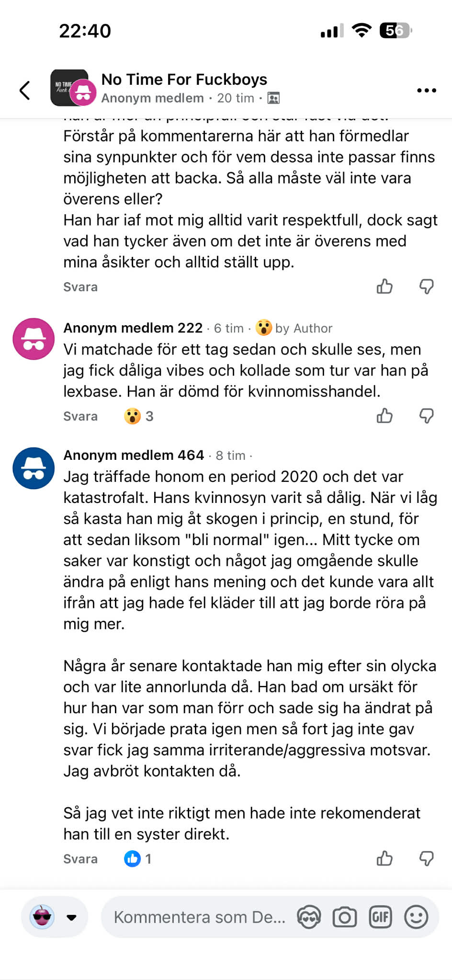The width and height of the screenshot is (452, 980).
Task: View the 3 wow reactions on comment
Action: pyautogui.click(x=139, y=416)
